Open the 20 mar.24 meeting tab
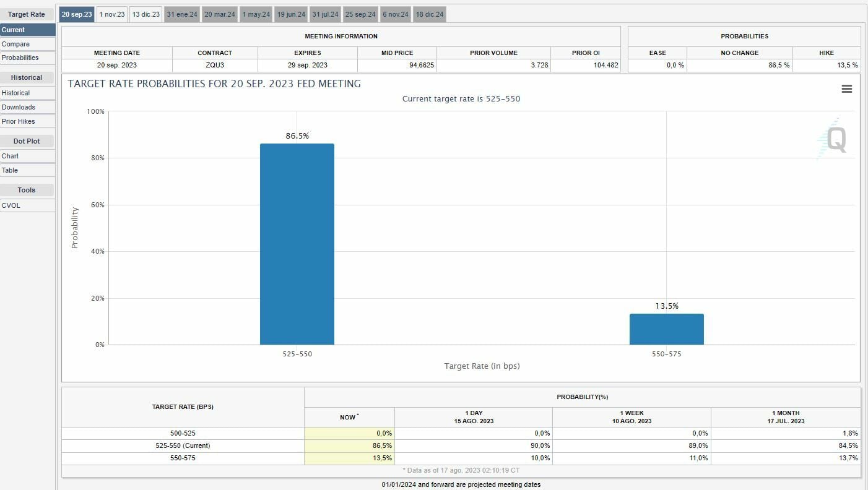 click(x=220, y=14)
